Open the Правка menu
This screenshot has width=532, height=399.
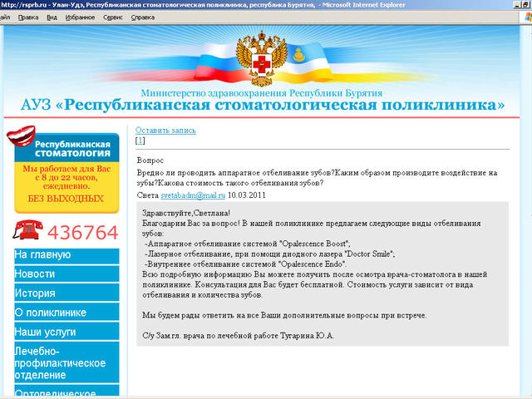click(28, 17)
